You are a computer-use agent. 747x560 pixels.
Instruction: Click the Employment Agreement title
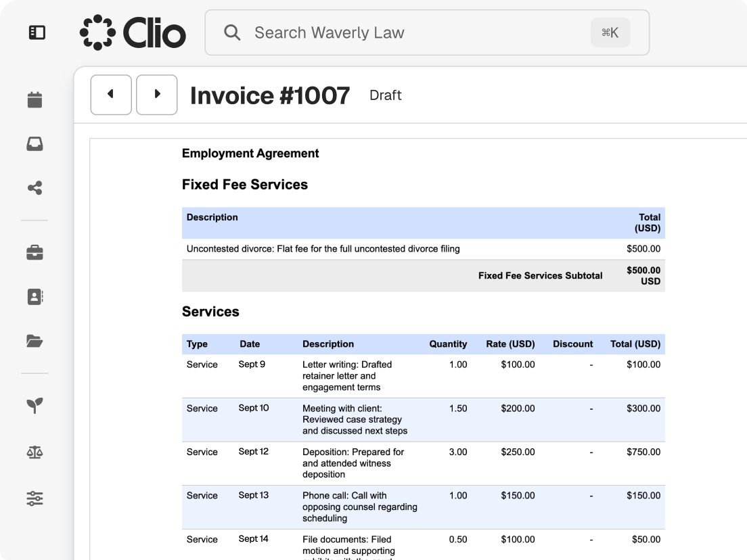click(250, 154)
